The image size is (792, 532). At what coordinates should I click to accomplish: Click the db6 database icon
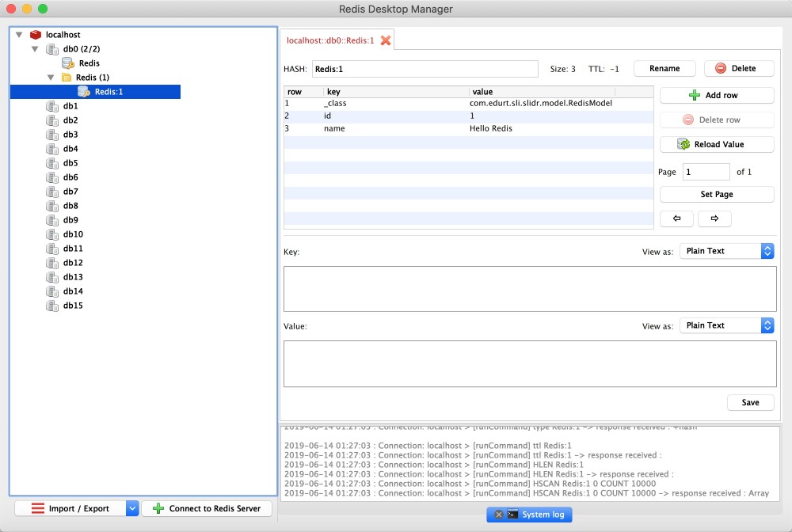click(x=52, y=177)
